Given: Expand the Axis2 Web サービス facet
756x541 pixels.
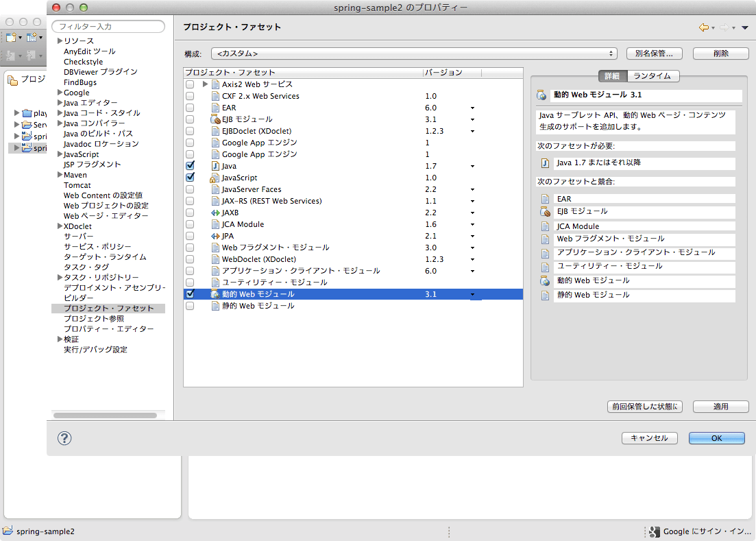Looking at the screenshot, I should click(x=205, y=84).
